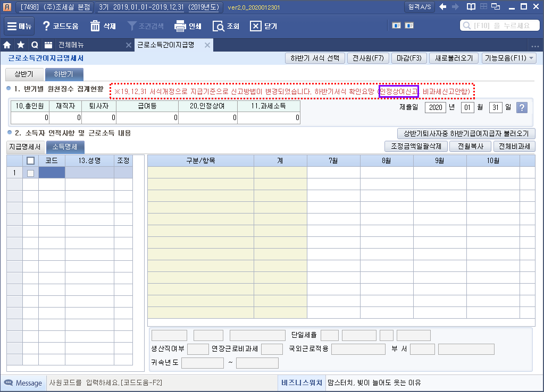Screen dimensions: 544x392
Task: Close the 전체메뉴 tab
Action: (x=128, y=45)
